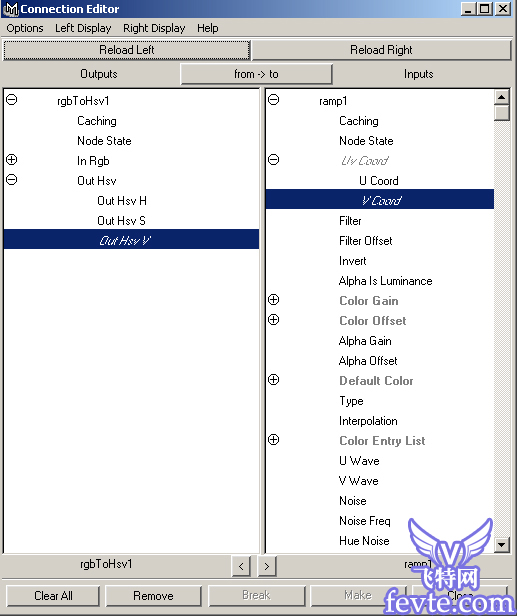Select V Coord input attribute

click(x=380, y=199)
